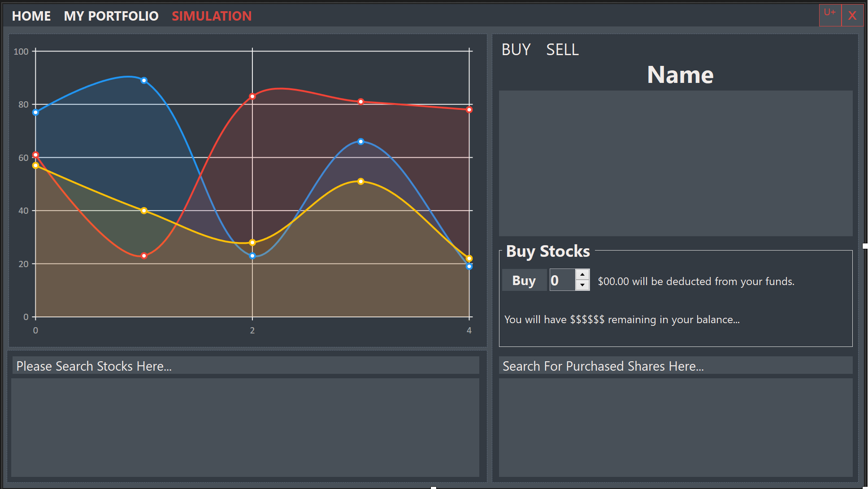
Task: Close the window with the red X
Action: point(852,15)
